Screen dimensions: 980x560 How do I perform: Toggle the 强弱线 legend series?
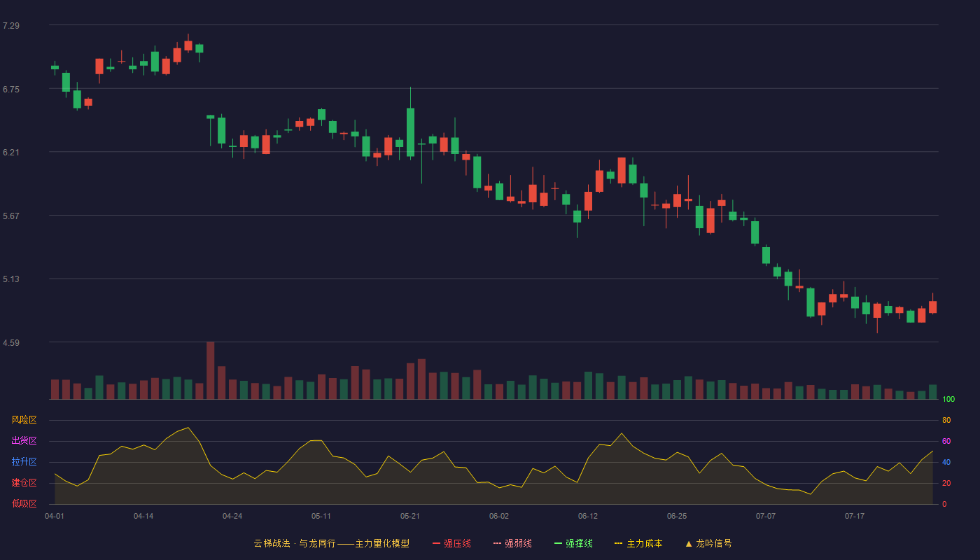(x=512, y=543)
